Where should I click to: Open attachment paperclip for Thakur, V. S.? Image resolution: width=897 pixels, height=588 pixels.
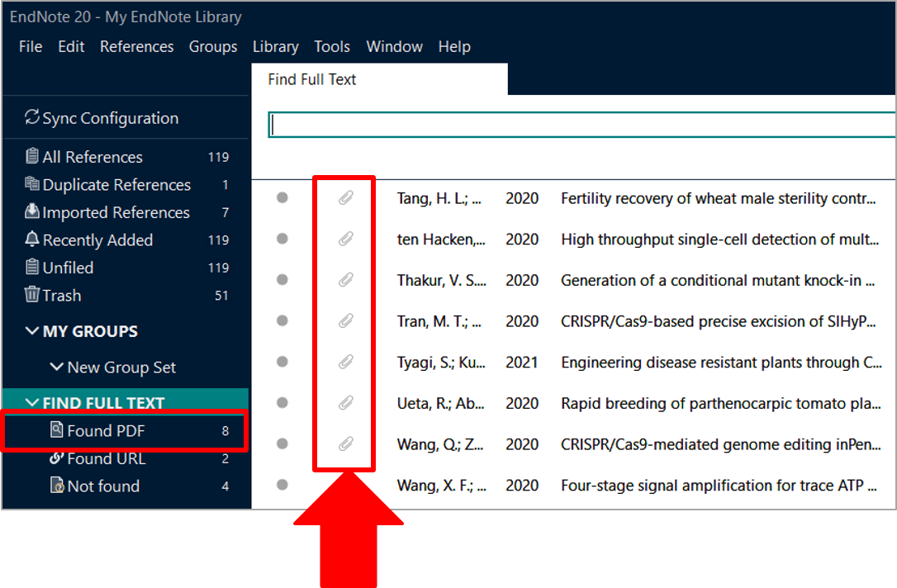point(345,280)
